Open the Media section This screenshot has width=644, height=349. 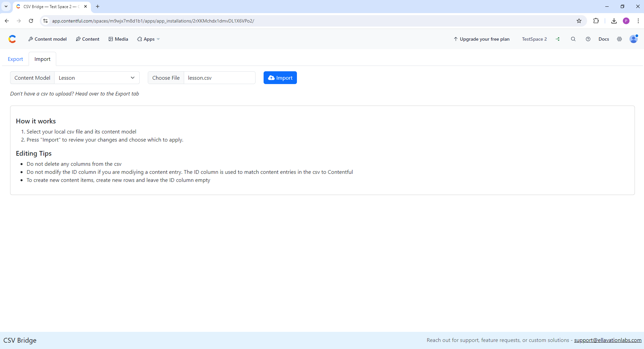[x=118, y=39]
